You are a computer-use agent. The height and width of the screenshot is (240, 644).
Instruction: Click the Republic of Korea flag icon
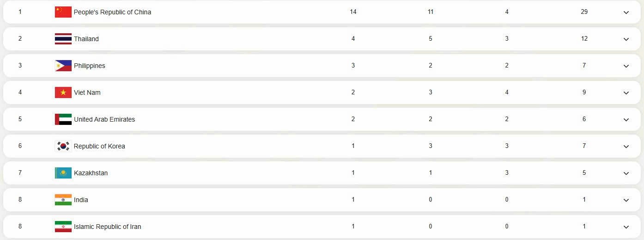[63, 146]
